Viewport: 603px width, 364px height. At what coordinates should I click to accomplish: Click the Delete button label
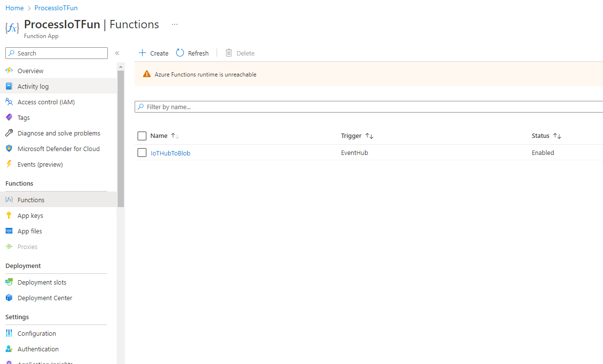(x=245, y=53)
